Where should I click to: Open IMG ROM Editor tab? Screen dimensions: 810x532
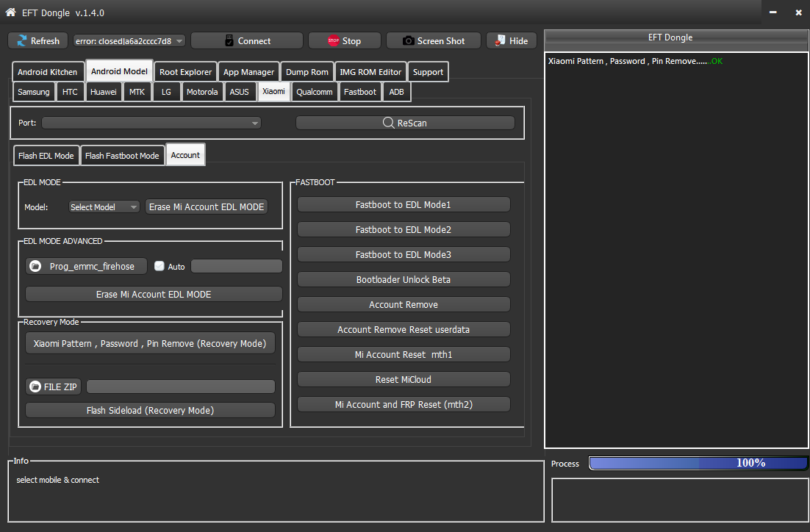(370, 72)
